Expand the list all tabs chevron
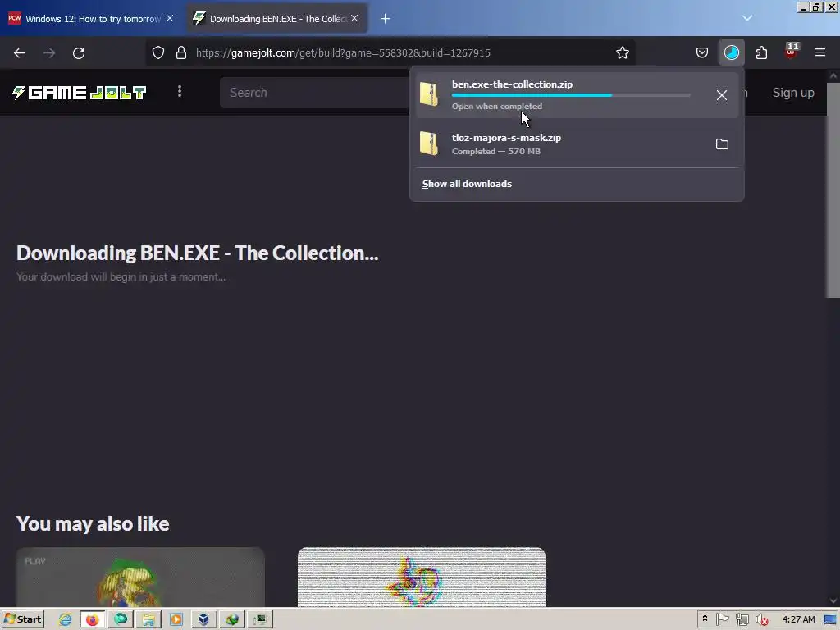This screenshot has height=630, width=840. tap(747, 18)
